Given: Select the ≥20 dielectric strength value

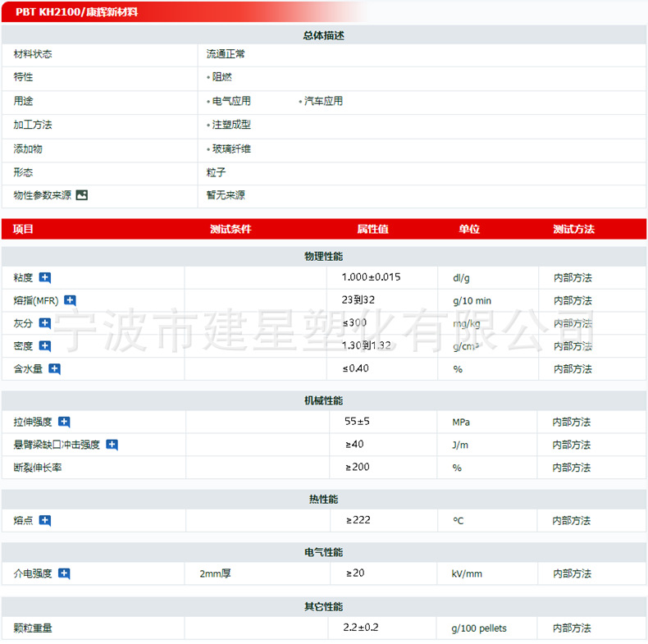Looking at the screenshot, I should tap(355, 573).
